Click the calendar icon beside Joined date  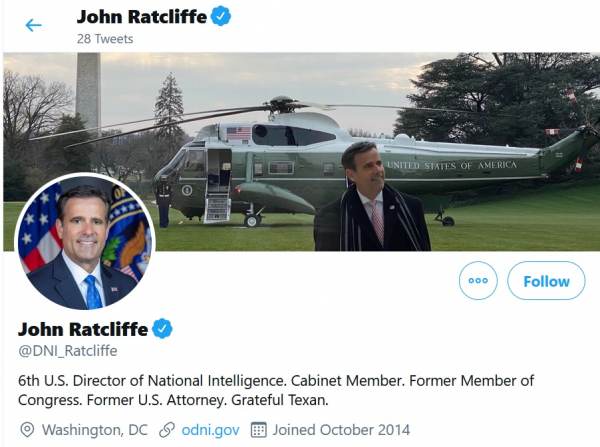258,430
